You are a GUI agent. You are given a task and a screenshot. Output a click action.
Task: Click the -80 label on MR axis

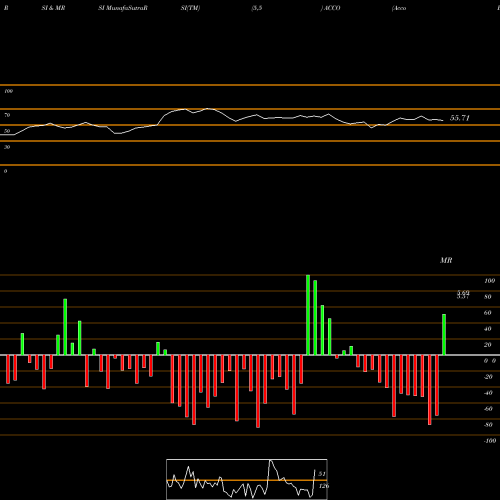click(x=488, y=425)
